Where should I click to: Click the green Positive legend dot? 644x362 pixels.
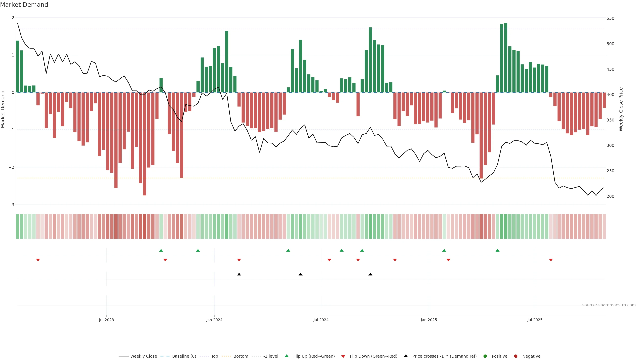(x=485, y=356)
